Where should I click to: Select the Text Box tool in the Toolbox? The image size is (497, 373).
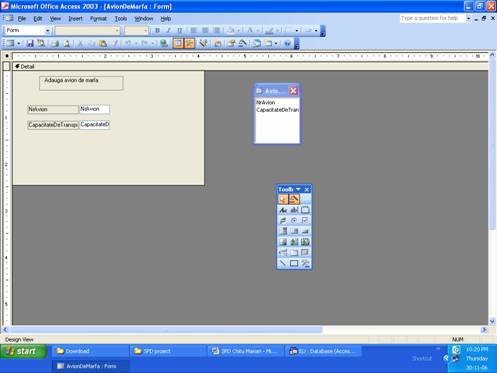point(294,210)
